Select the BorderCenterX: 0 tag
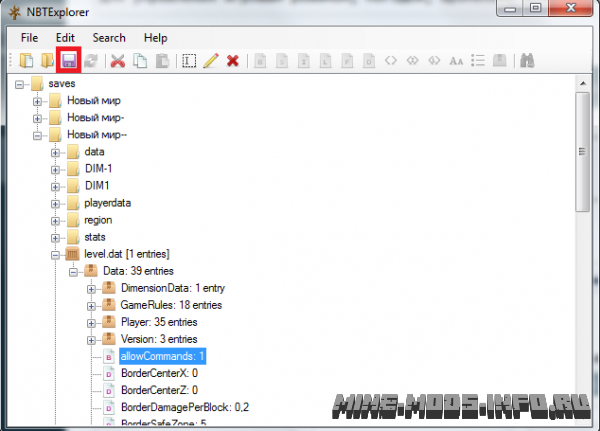 159,373
